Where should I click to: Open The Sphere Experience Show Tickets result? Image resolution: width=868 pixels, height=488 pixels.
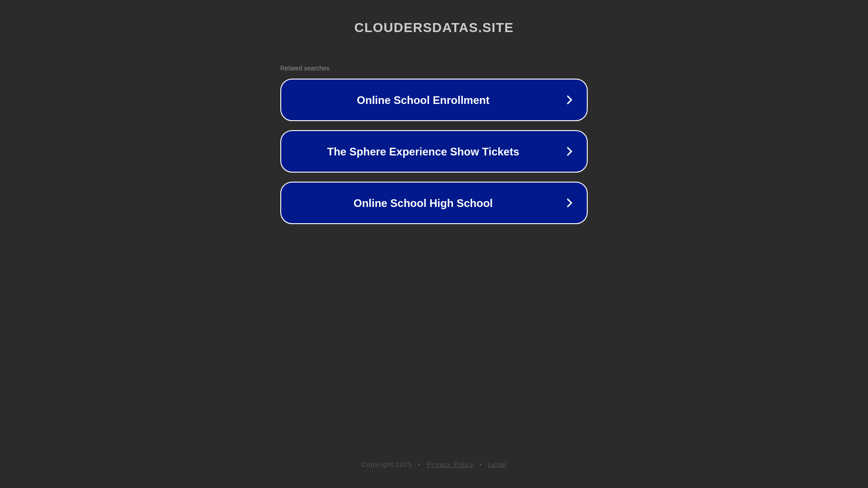coord(434,151)
